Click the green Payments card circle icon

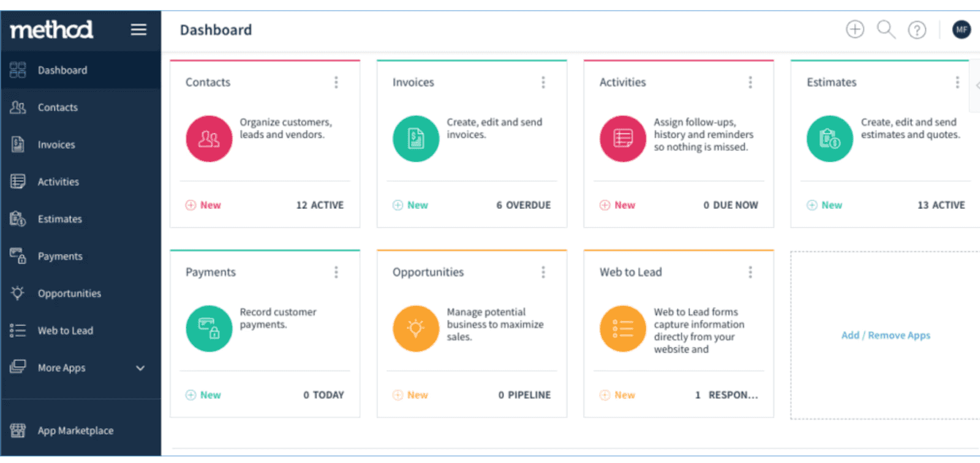point(209,329)
